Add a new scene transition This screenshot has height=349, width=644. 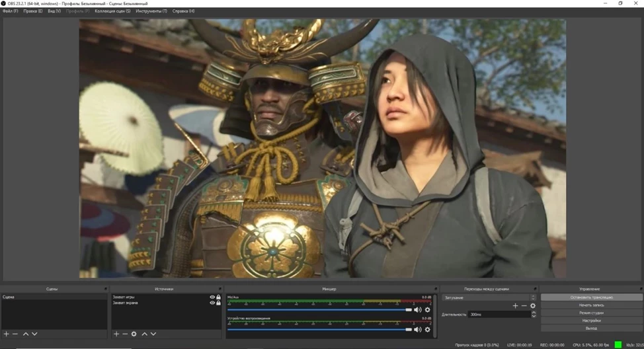515,305
